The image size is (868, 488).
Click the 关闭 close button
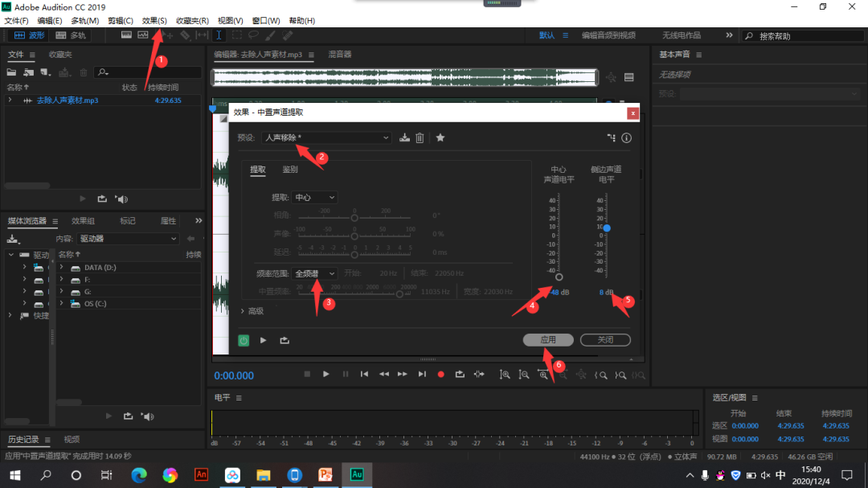[x=605, y=339]
